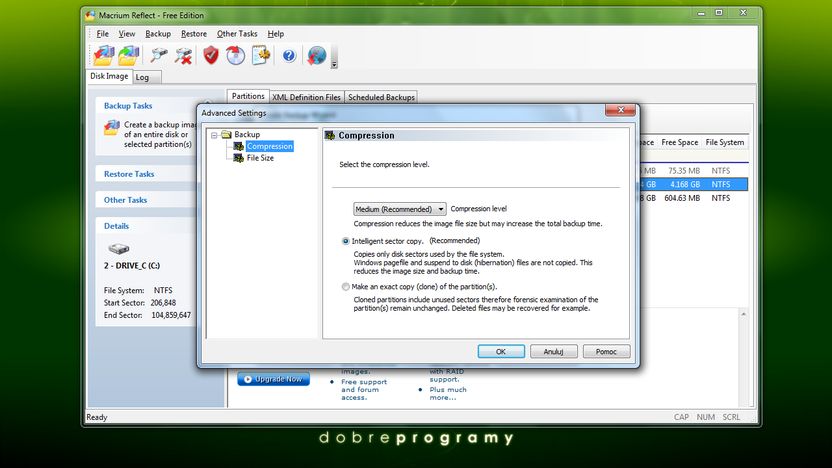Image resolution: width=832 pixels, height=468 pixels.
Task: Collapse the Backup Tasks panel header
Action: pyautogui.click(x=128, y=106)
